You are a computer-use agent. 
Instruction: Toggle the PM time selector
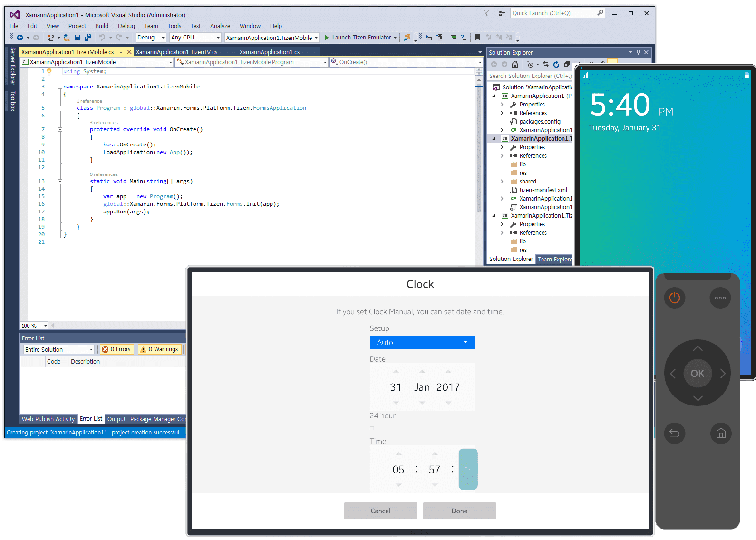pos(468,469)
